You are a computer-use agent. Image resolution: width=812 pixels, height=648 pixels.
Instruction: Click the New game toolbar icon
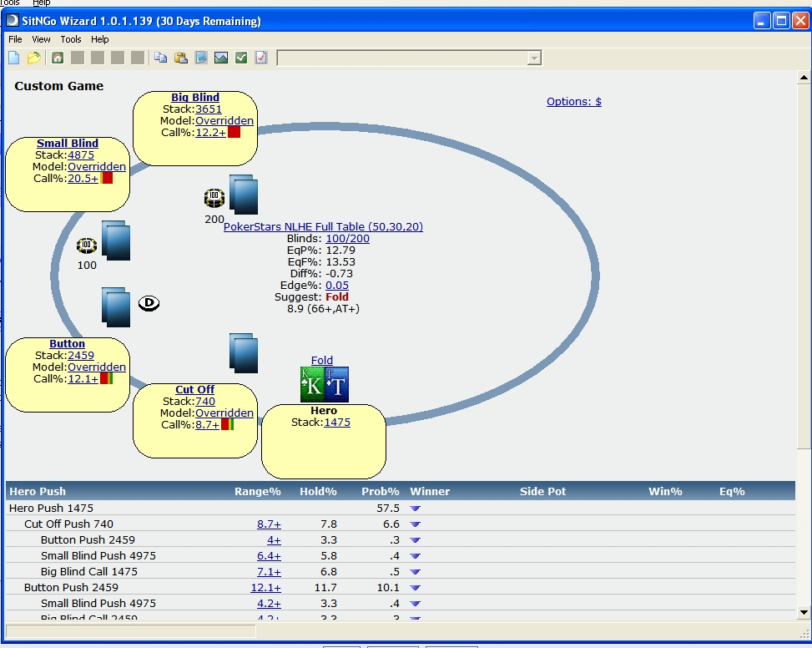14,58
